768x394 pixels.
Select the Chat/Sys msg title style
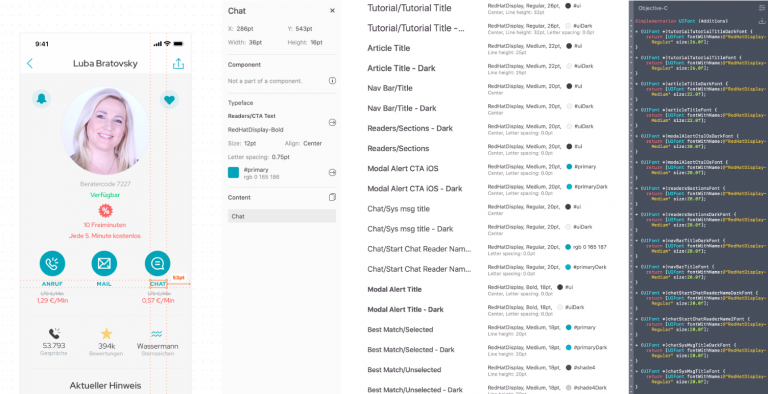[x=398, y=209]
